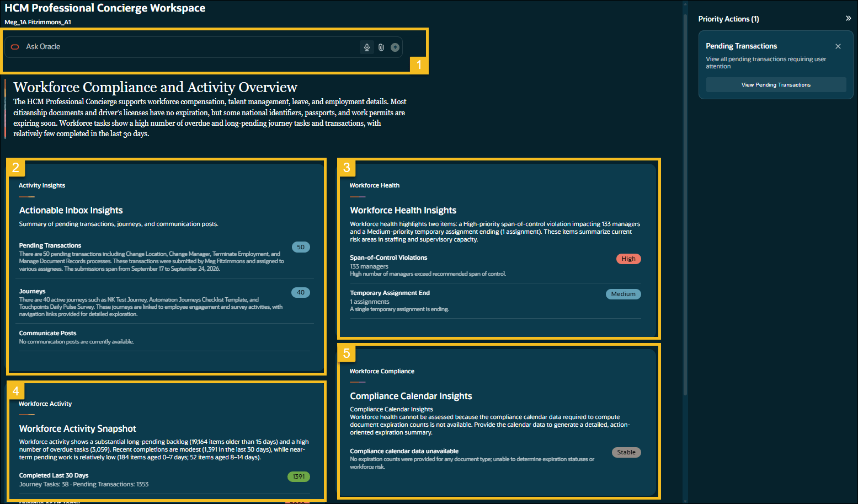Click the View Pending Transactions button
The image size is (858, 504).
[x=776, y=85]
